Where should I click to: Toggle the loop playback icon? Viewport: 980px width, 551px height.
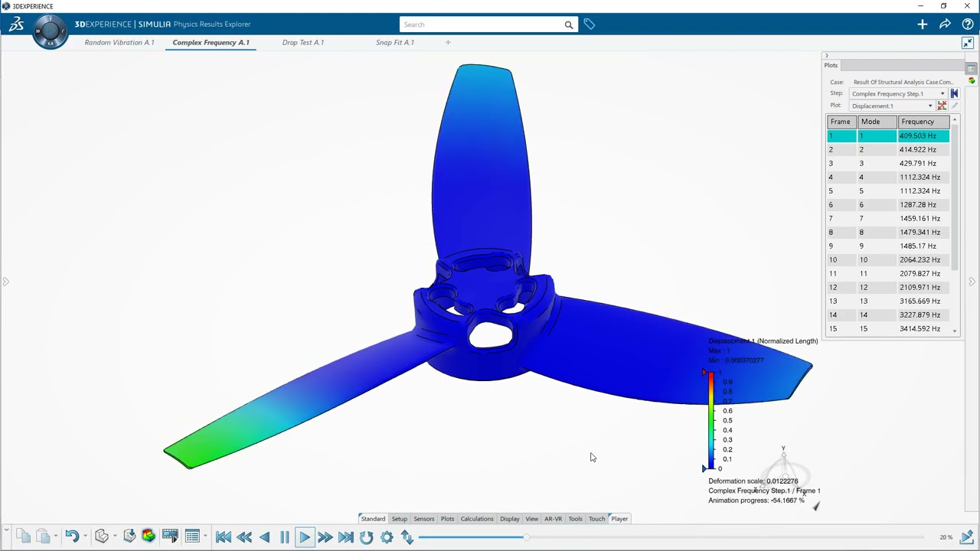point(367,537)
